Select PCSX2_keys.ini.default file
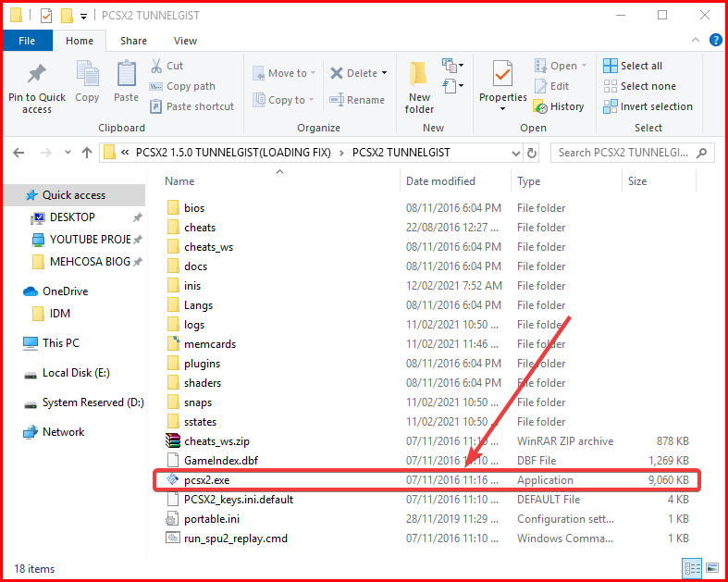Viewport: 728px width, 582px height. 239,500
